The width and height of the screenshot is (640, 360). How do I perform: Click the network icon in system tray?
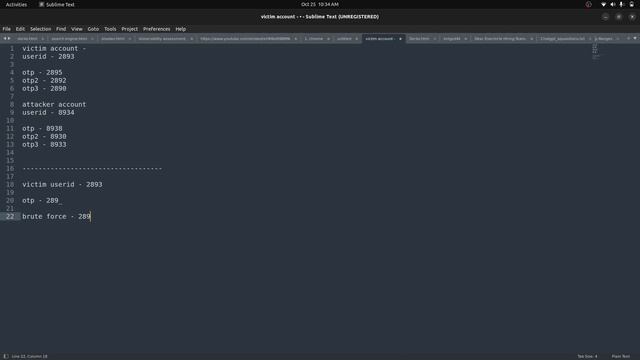tap(603, 4)
